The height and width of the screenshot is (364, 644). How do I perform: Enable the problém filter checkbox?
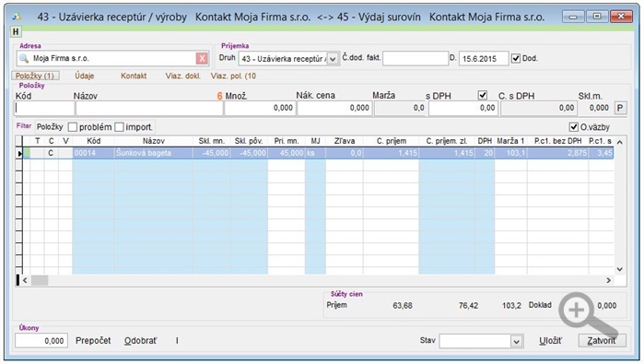click(x=73, y=127)
